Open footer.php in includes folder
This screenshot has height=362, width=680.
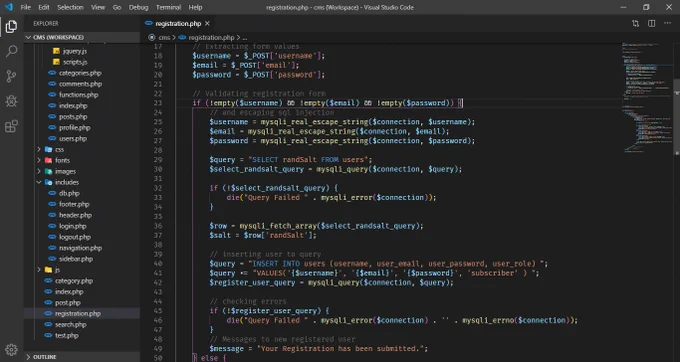coord(74,204)
